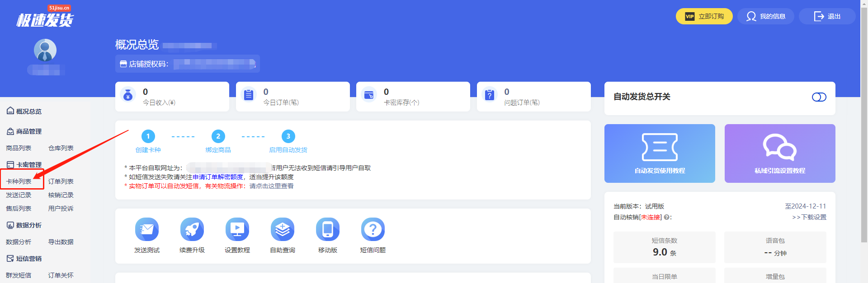Viewport: 868px width, 283px height.
Task: Click the 启用自动发货 step label
Action: pyautogui.click(x=288, y=150)
